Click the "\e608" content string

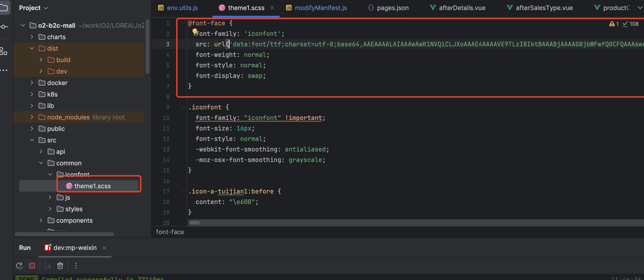click(242, 202)
